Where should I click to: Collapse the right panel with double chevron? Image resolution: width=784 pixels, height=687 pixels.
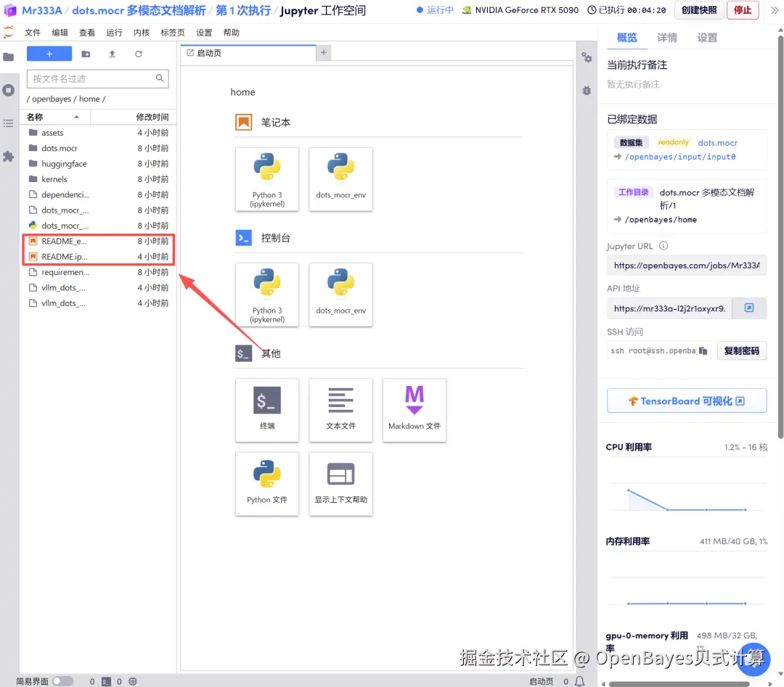pos(774,10)
